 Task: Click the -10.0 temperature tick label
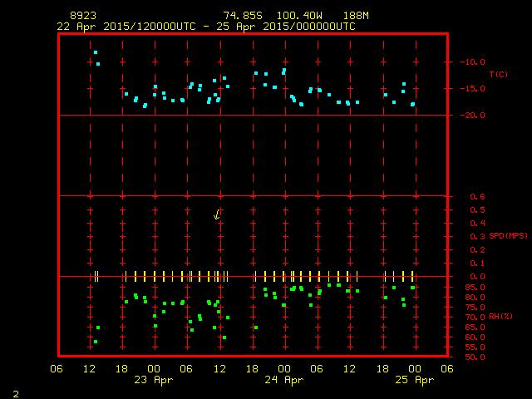pos(471,62)
